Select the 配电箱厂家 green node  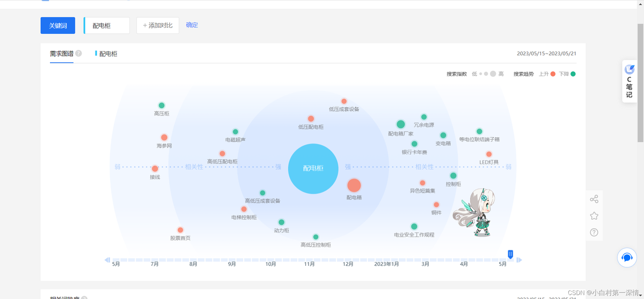click(400, 124)
